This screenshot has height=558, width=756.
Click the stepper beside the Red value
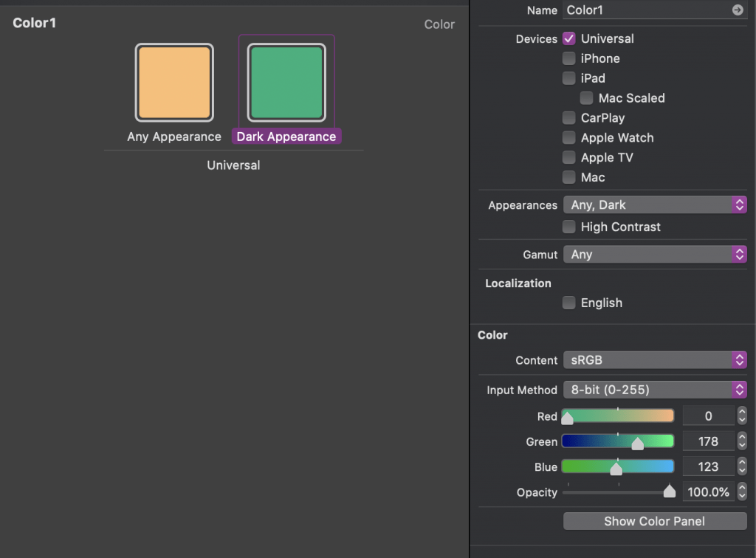(742, 416)
